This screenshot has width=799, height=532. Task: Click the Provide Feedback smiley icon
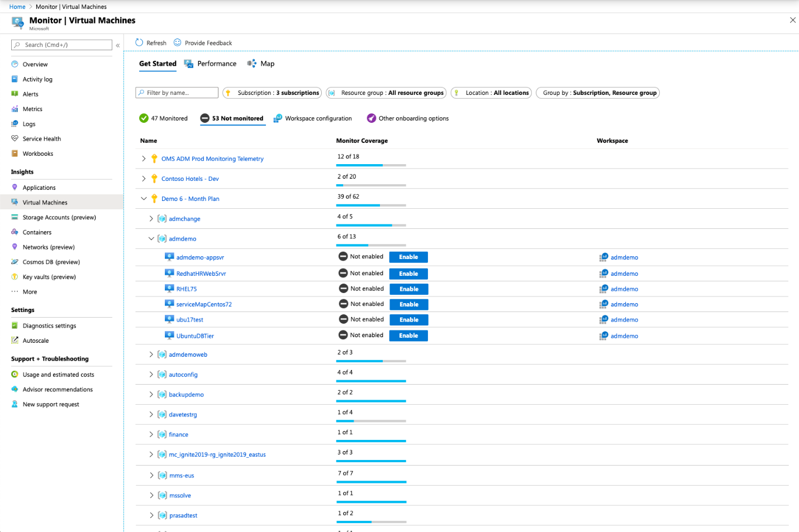[x=178, y=42]
